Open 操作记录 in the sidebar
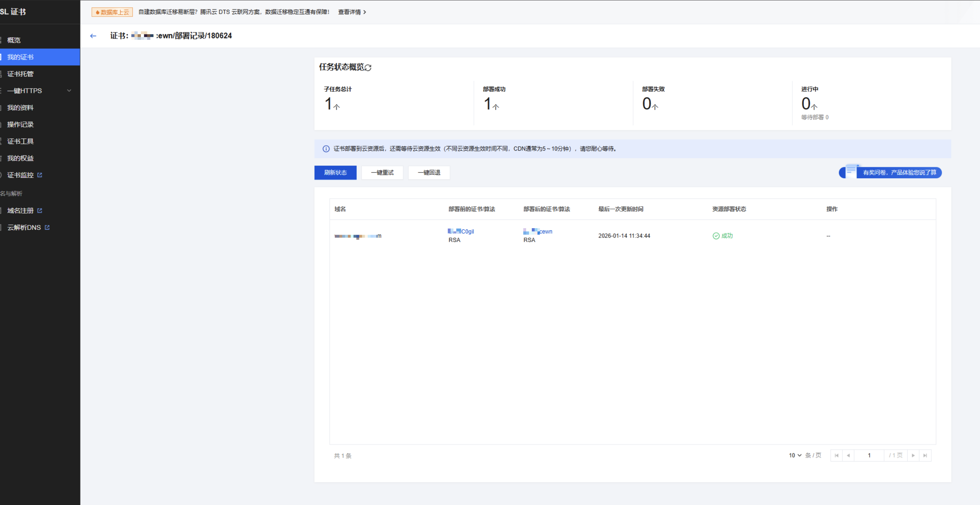 20,124
